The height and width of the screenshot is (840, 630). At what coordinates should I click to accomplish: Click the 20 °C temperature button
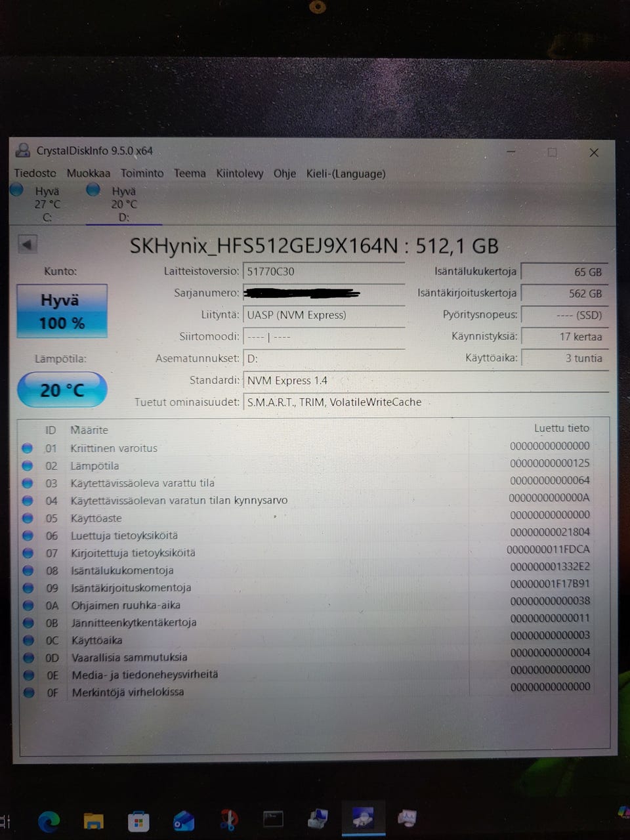(x=62, y=390)
